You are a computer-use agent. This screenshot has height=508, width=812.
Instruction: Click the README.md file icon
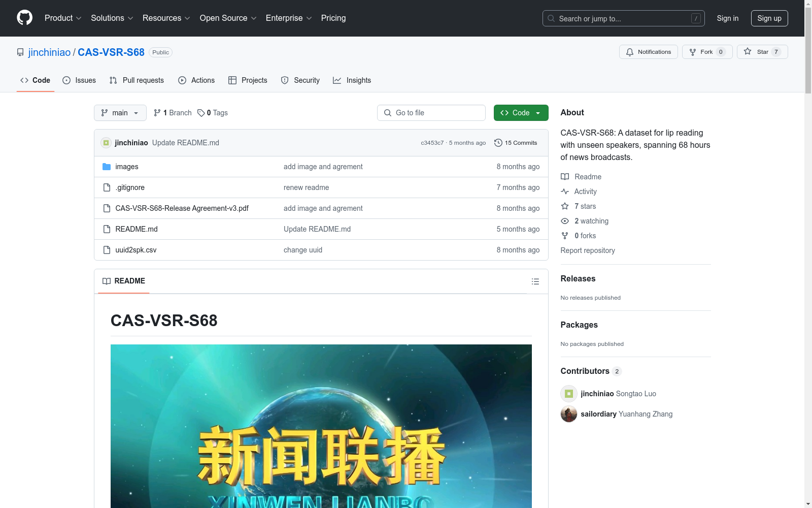107,229
